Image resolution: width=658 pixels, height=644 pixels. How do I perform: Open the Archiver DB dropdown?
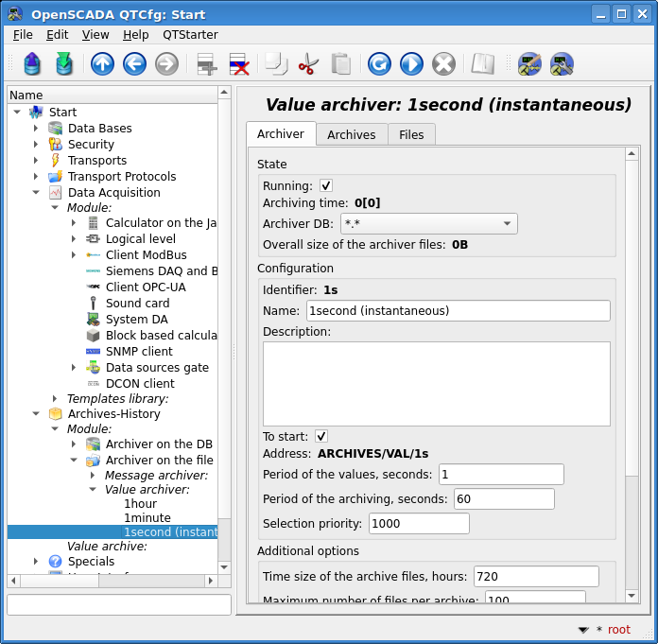point(429,223)
